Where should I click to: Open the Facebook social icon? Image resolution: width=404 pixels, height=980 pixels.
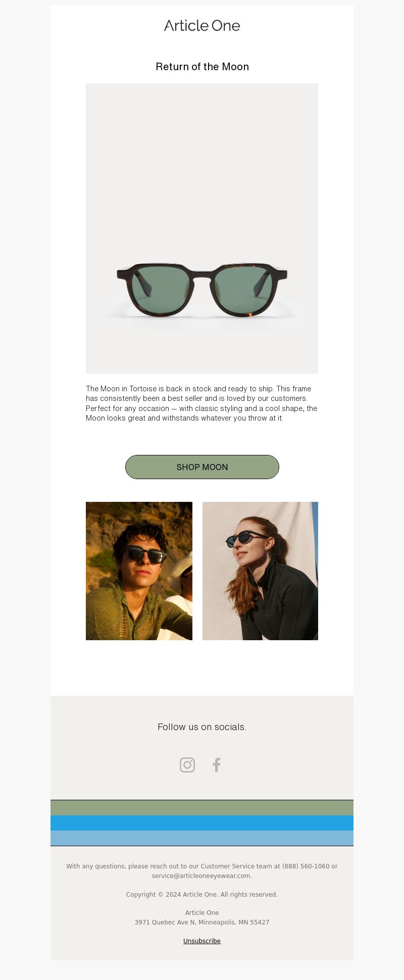217,765
